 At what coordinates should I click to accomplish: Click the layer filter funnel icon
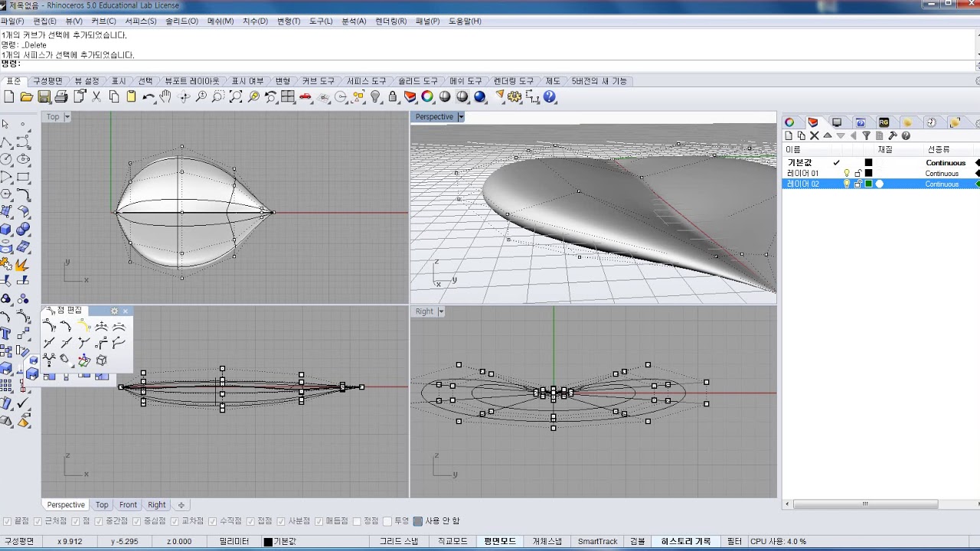(866, 135)
